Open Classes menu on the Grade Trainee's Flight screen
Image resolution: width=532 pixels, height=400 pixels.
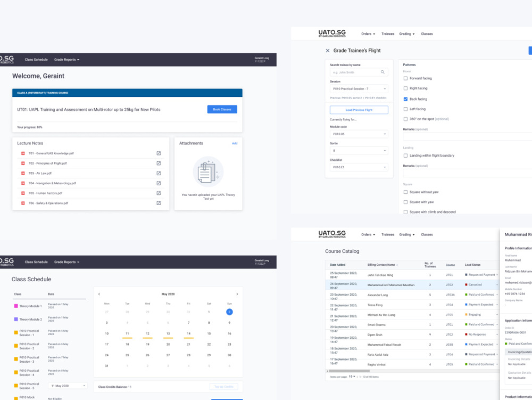tap(427, 34)
